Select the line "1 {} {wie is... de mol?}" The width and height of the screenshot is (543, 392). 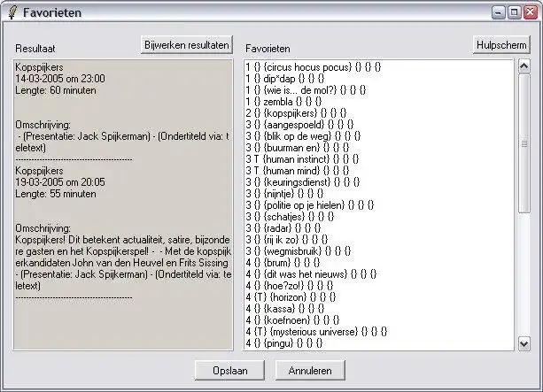pyautogui.click(x=306, y=90)
